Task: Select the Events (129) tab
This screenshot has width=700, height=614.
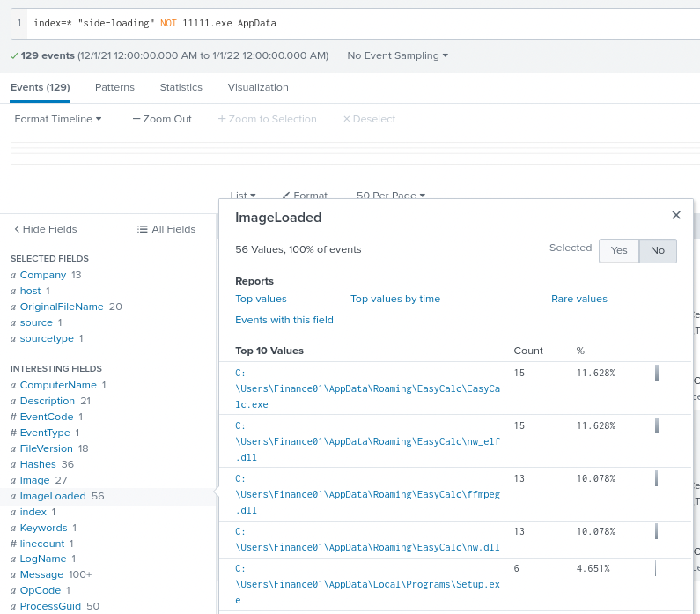Action: pos(40,87)
